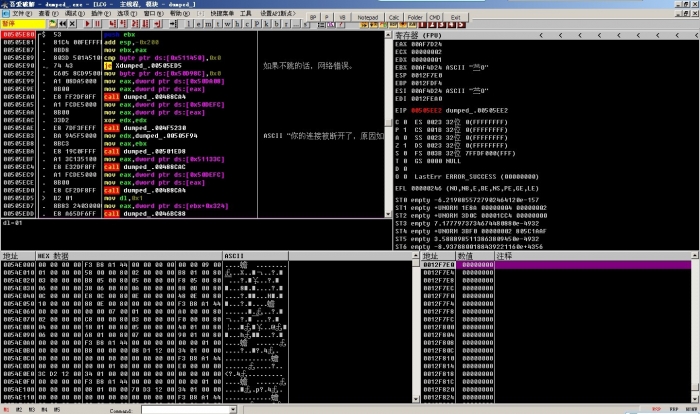Open the Command history dropdown arrow
The height and width of the screenshot is (414, 700).
[233, 410]
